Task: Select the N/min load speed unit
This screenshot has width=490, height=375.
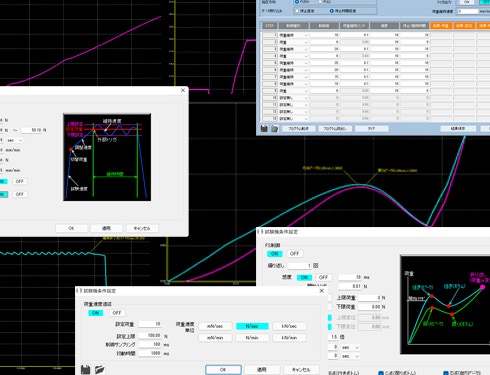Action: 252,338
